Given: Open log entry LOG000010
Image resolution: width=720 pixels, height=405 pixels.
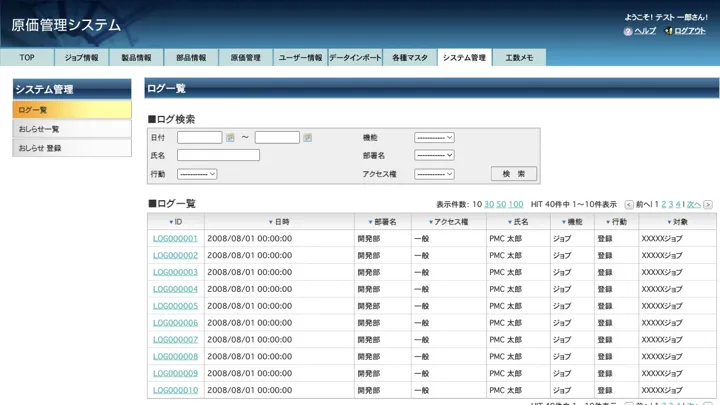Looking at the screenshot, I should click(175, 390).
